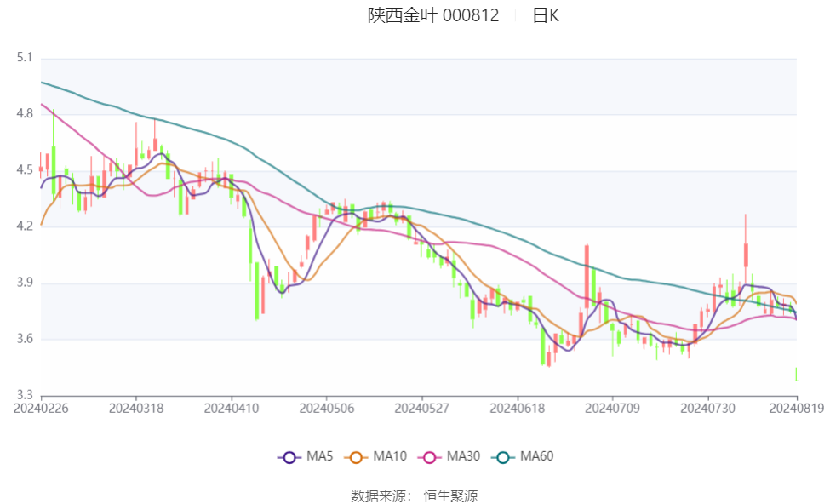Image resolution: width=830 pixels, height=504 pixels.
Task: Click the 3.9 price axis label
Action: [25, 282]
